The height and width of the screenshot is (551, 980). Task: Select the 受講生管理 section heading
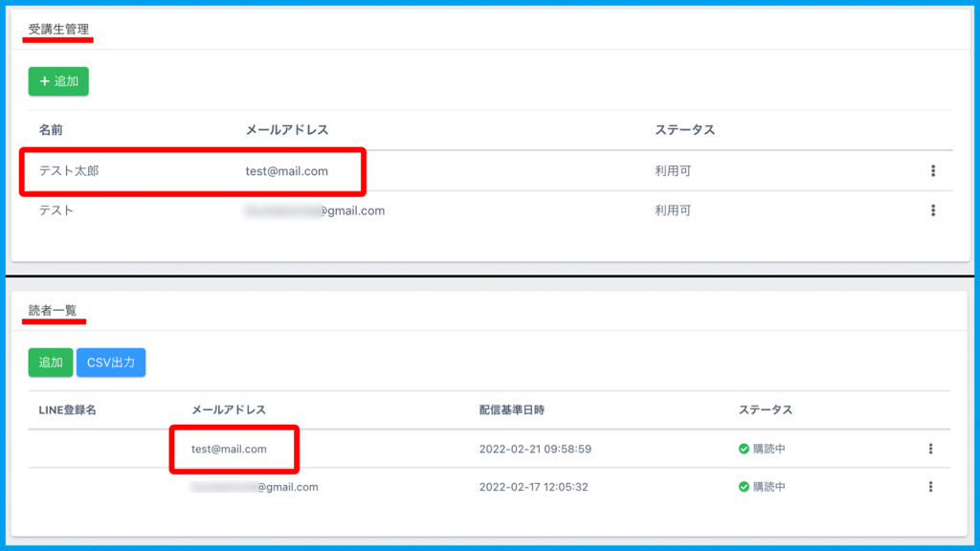[58, 29]
